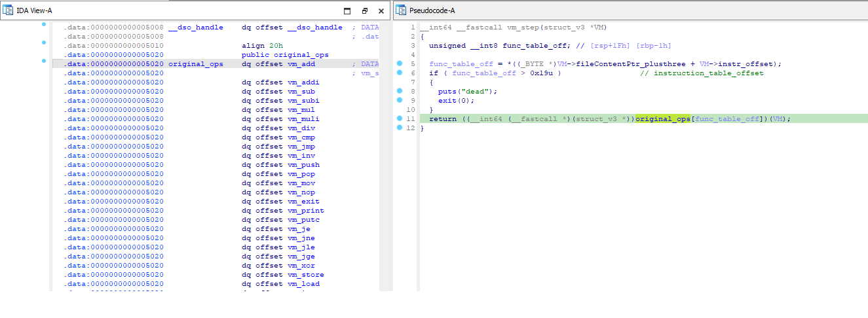Click the 'vm_print' offset entry
Viewport: 868px width, 318px height.
coord(306,211)
